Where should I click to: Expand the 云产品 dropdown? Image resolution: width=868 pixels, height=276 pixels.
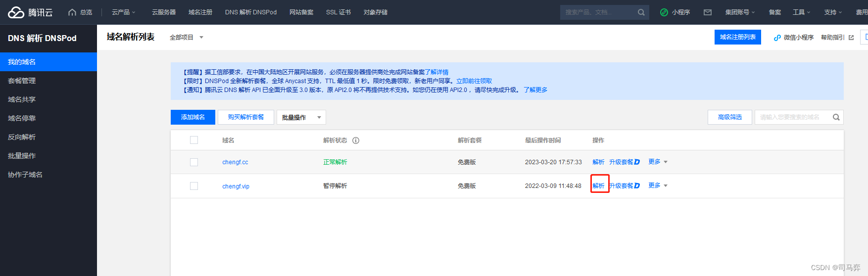click(x=123, y=12)
